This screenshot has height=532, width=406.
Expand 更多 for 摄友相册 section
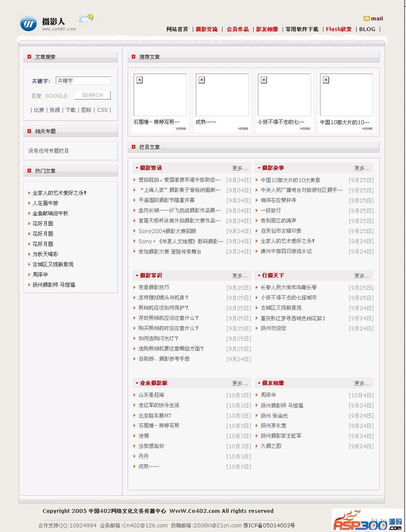[x=362, y=383]
